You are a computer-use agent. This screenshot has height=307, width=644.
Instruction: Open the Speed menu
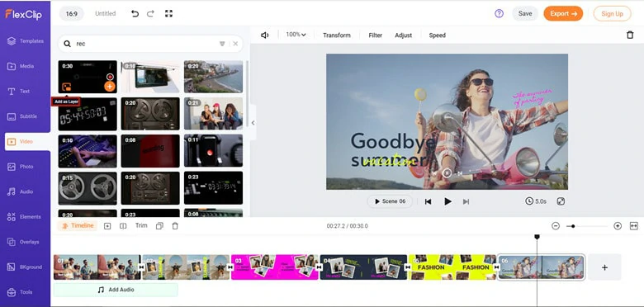click(438, 35)
